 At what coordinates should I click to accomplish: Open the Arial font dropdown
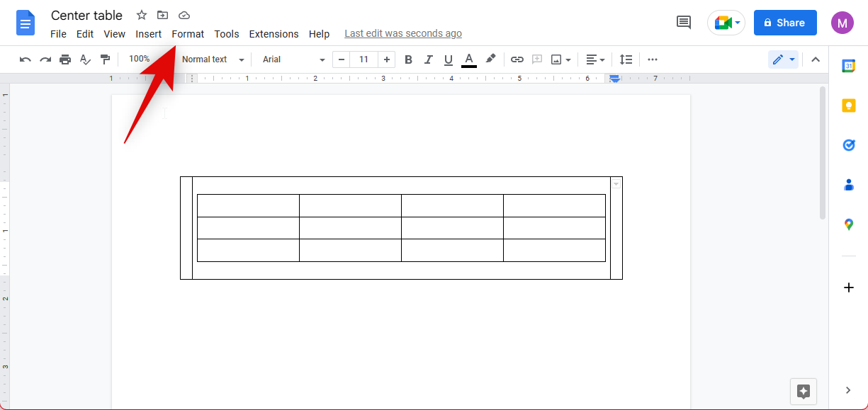tap(293, 59)
